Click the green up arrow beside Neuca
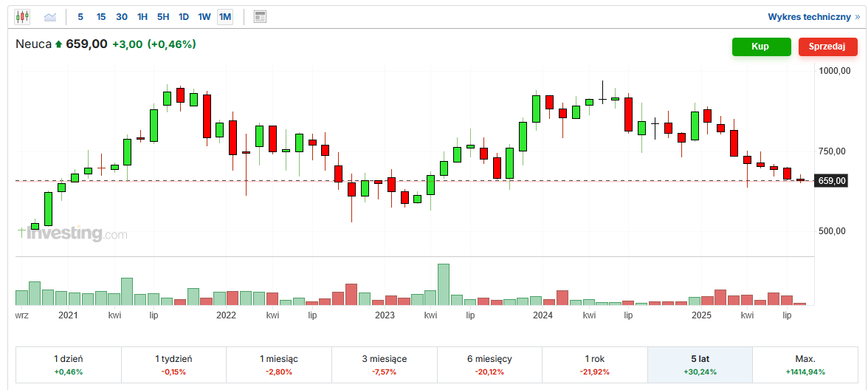This screenshot has height=390, width=868. (x=59, y=44)
